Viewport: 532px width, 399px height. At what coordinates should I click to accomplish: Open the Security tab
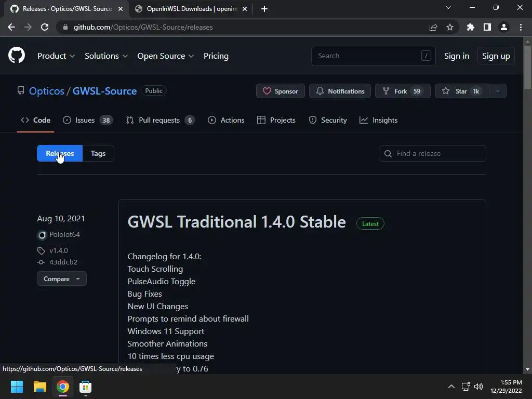click(328, 120)
